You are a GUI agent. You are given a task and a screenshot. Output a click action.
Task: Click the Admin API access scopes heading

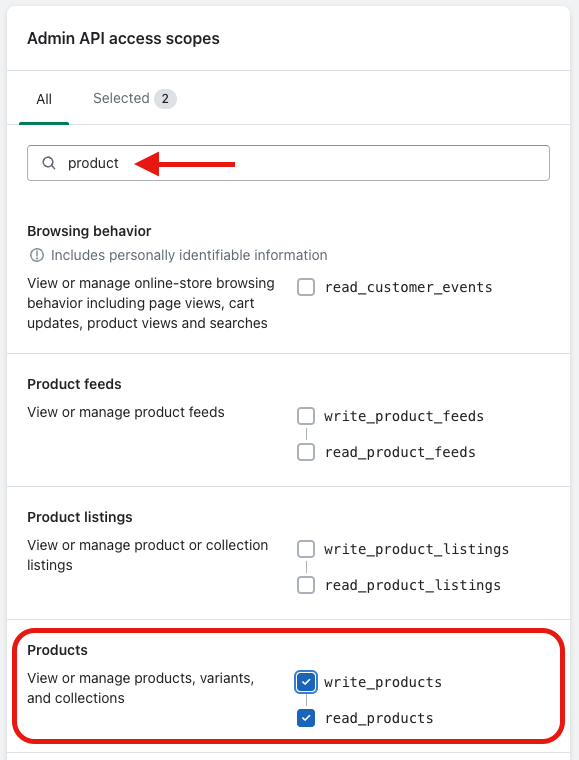pos(123,38)
